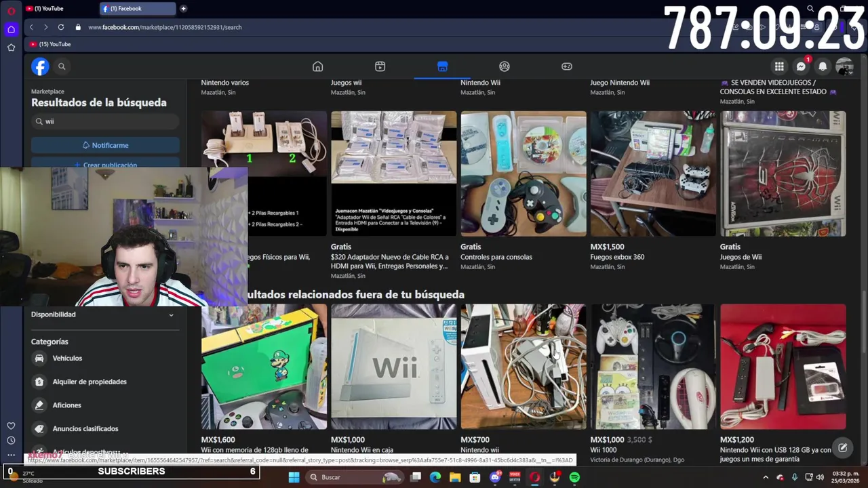The image size is (868, 488).
Task: Open Opera sidebar heart icon
Action: click(11, 426)
